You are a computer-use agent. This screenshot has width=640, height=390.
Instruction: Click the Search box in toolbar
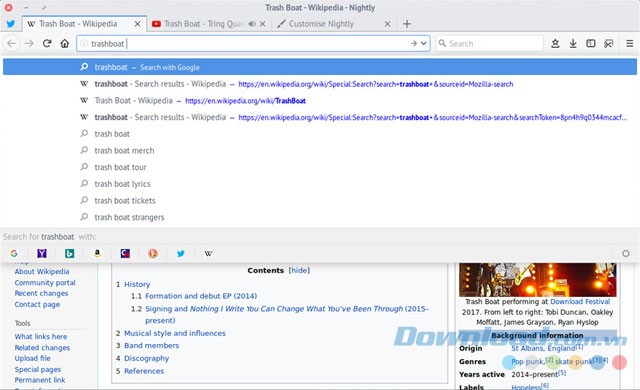[x=489, y=43]
